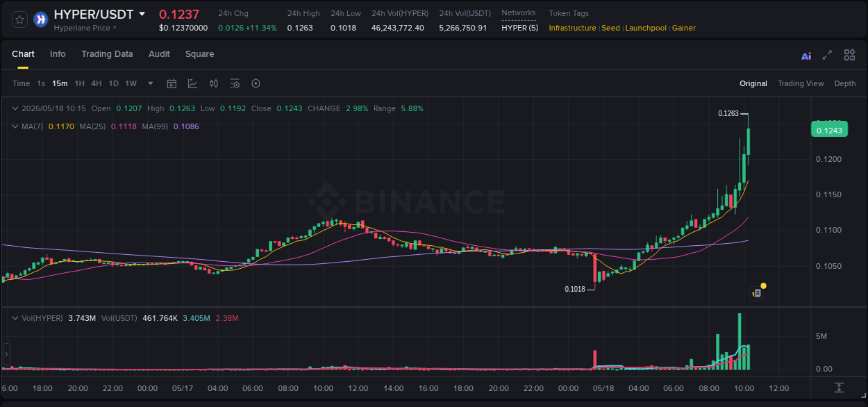Add HYPER/USDT to favorites with star icon

pyautogui.click(x=20, y=19)
